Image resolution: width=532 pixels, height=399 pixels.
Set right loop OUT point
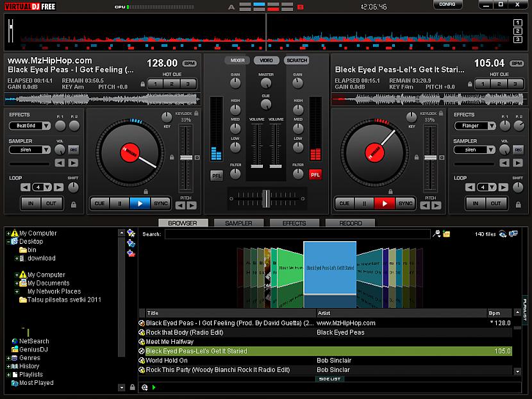click(495, 203)
